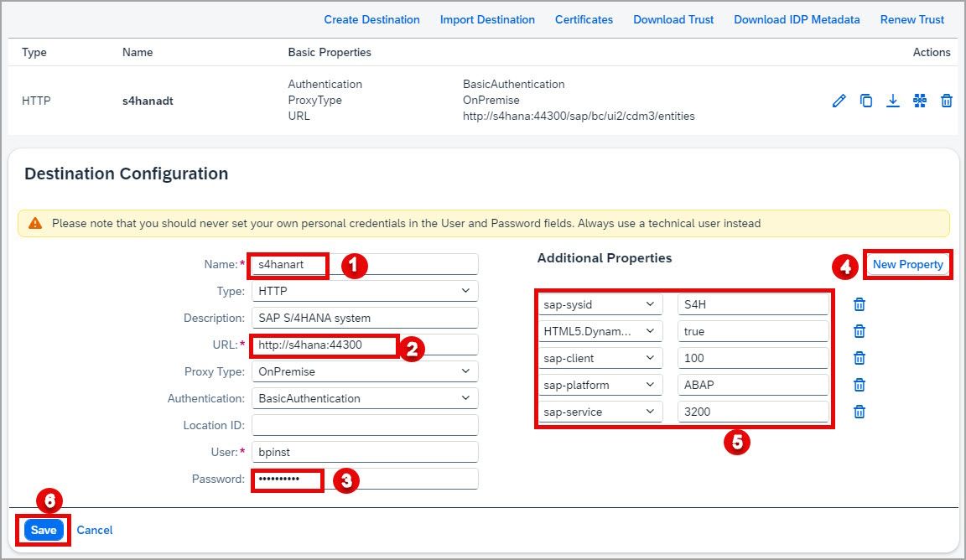
Task: Click Download Trust
Action: tap(673, 20)
